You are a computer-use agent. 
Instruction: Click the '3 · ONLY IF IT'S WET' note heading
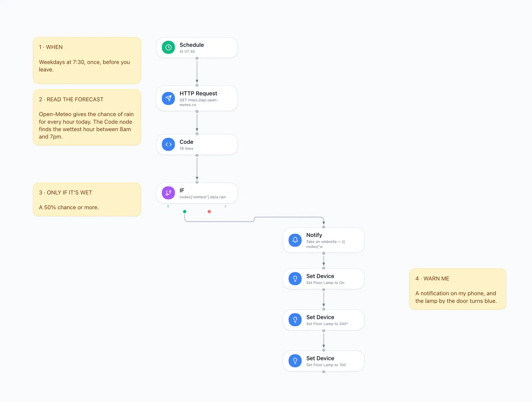(65, 192)
